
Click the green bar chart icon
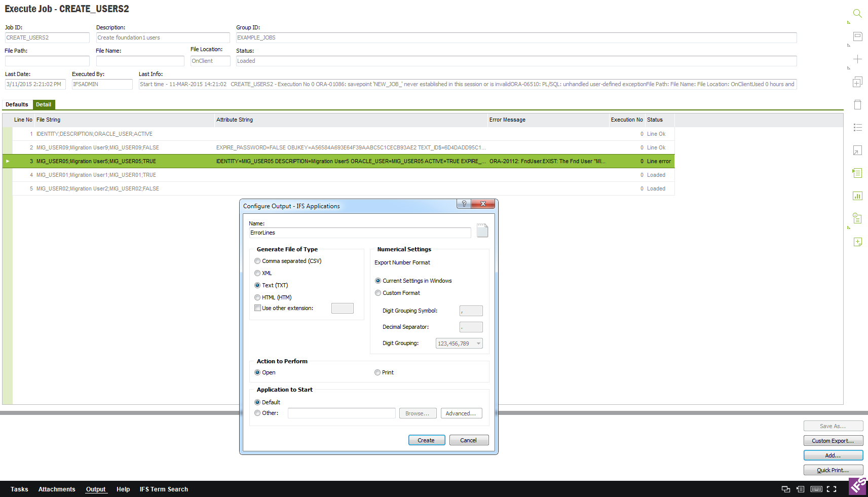coord(857,196)
